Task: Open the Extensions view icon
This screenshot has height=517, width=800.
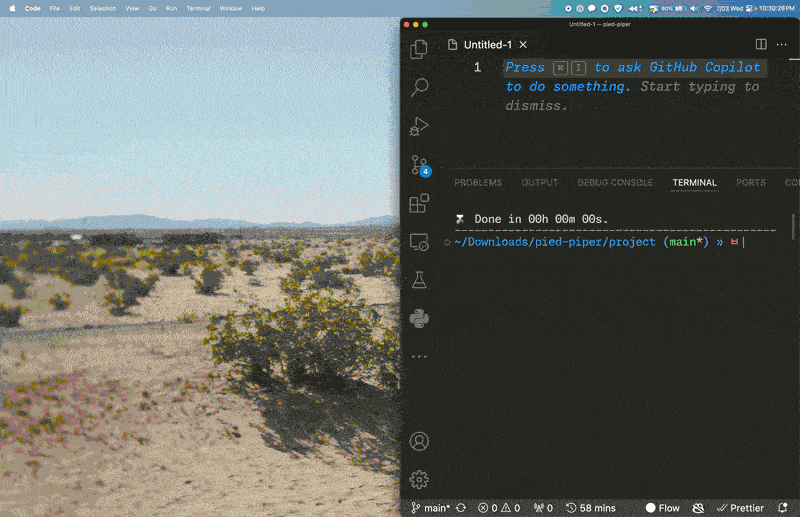Action: click(x=419, y=204)
